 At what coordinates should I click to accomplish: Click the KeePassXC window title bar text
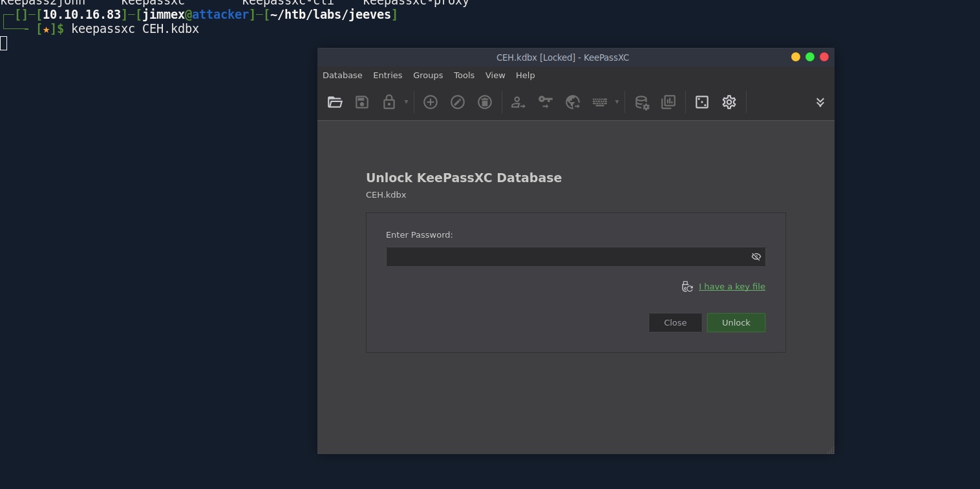click(x=562, y=57)
